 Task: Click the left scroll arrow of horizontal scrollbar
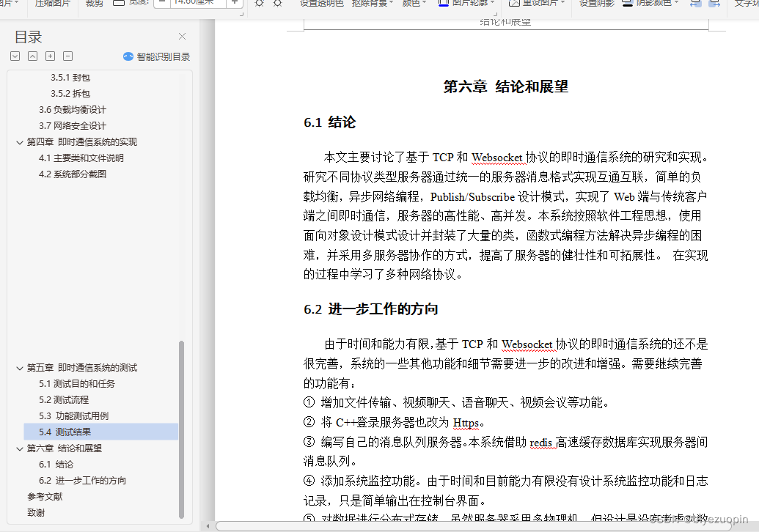click(x=208, y=526)
